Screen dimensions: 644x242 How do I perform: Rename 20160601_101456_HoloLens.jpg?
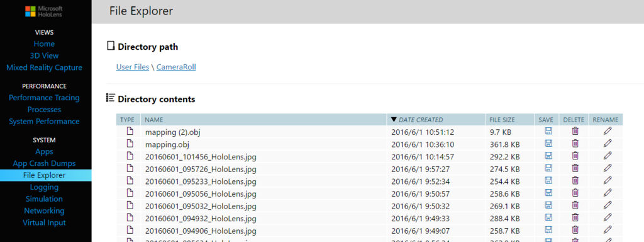[608, 156]
